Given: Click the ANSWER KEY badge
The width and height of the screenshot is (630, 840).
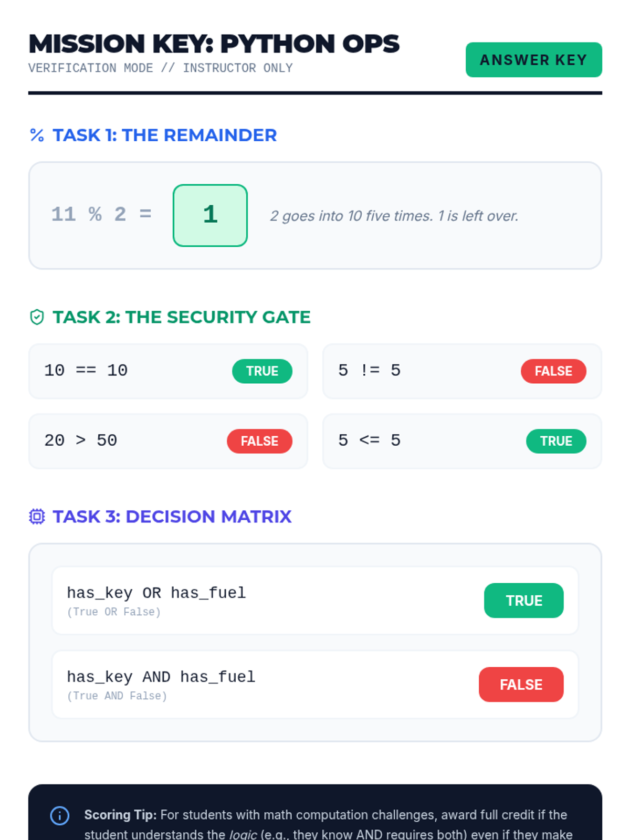Looking at the screenshot, I should tap(533, 60).
